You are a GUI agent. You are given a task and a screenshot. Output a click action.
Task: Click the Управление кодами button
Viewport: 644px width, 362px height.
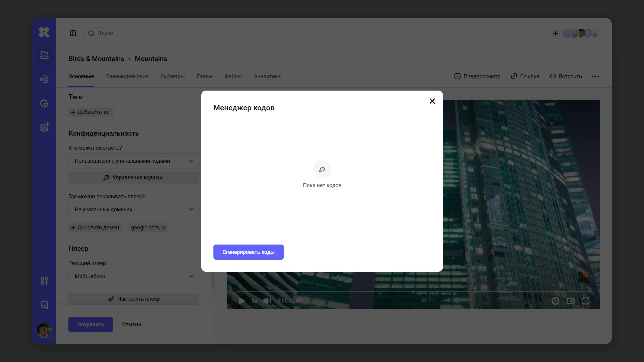(133, 177)
